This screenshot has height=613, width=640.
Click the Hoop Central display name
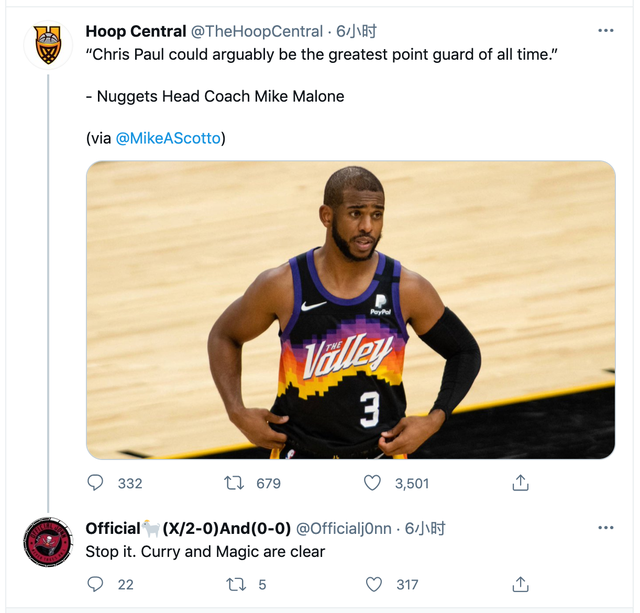pyautogui.click(x=136, y=31)
